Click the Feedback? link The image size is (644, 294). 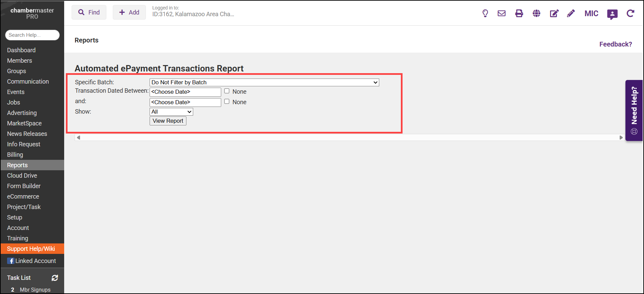615,44
